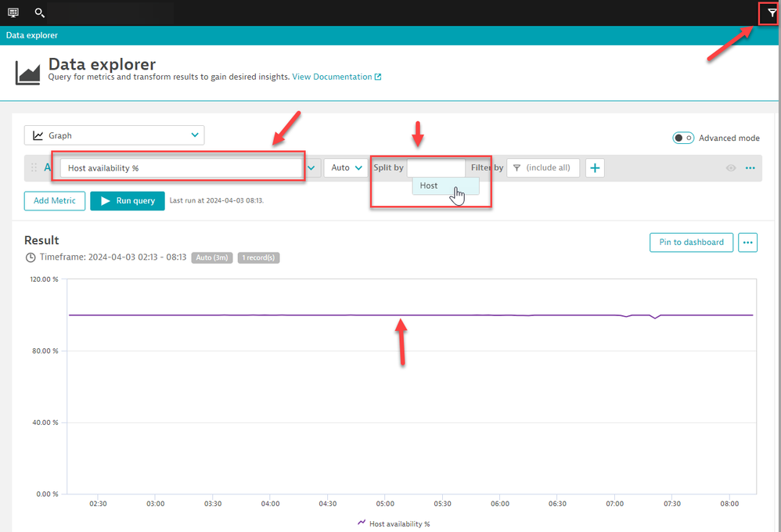This screenshot has height=532, width=781.
Task: Toggle Advanced mode switch
Action: pyautogui.click(x=683, y=138)
